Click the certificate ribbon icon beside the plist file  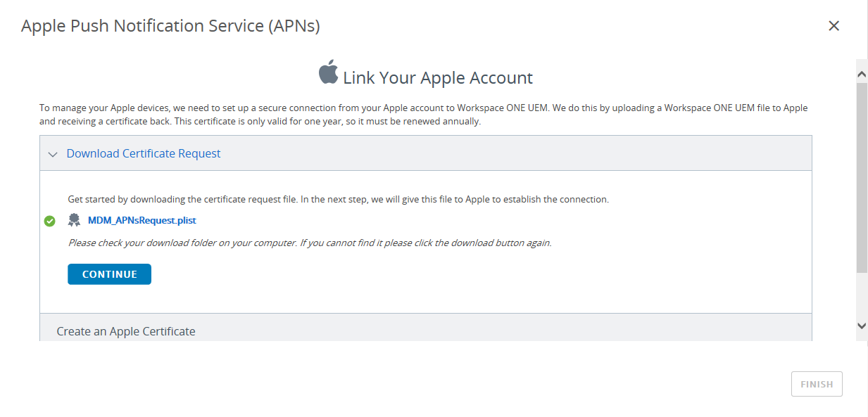pos(74,220)
